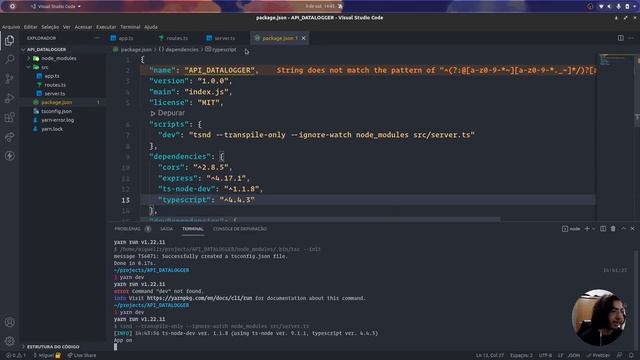Open the Explorer view in activity bar

click(x=9, y=40)
